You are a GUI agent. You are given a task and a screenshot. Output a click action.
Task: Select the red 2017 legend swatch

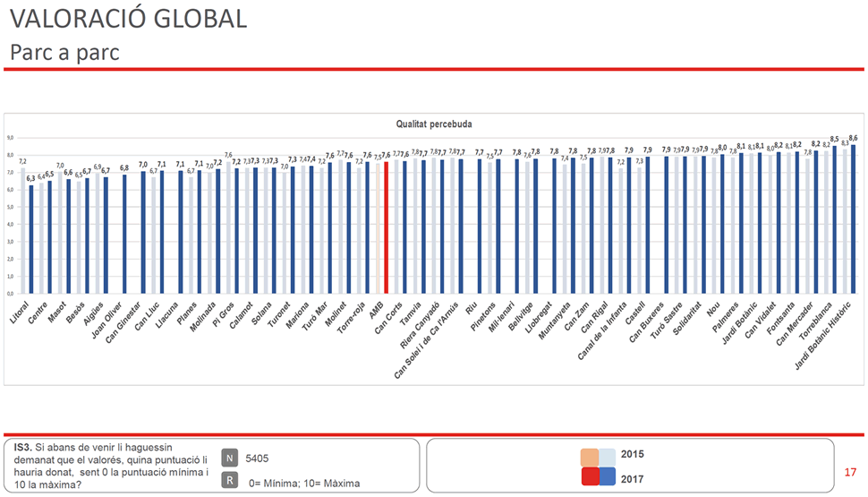(x=590, y=476)
